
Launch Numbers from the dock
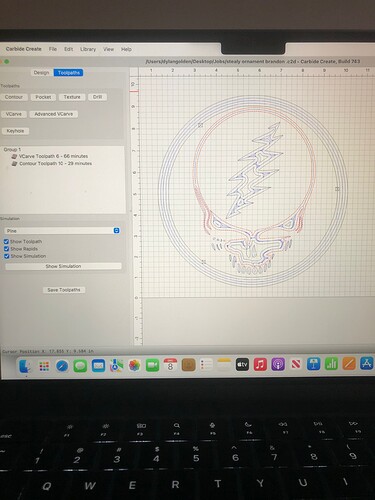[331, 364]
